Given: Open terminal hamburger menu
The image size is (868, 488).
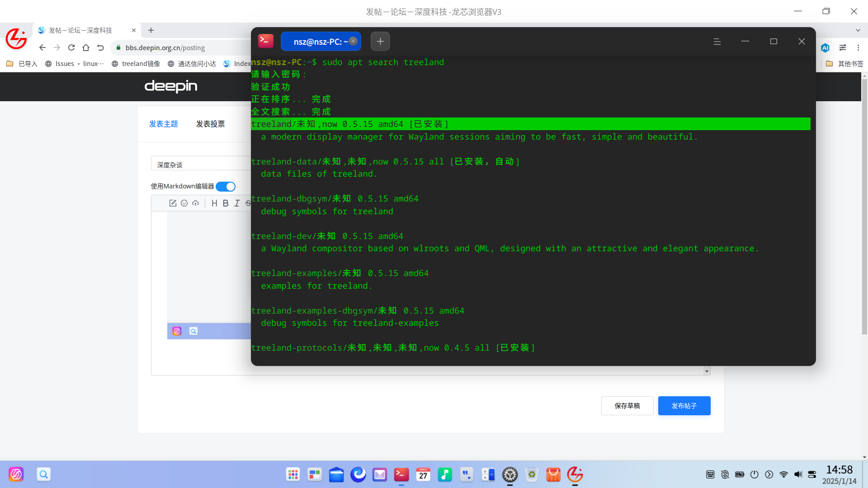Looking at the screenshot, I should tap(717, 42).
